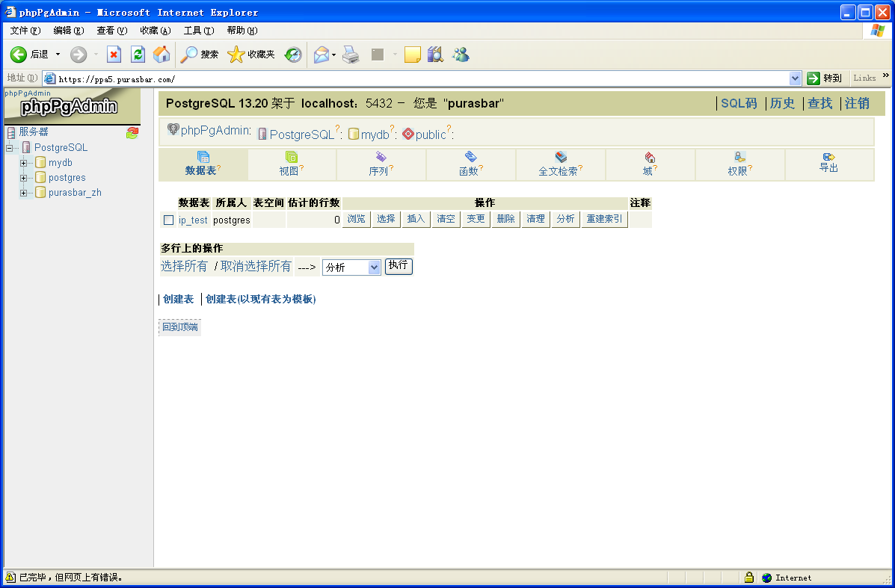Screen dimensions: 895x588
Task: Switch to the 视图 tab
Action: (x=292, y=164)
